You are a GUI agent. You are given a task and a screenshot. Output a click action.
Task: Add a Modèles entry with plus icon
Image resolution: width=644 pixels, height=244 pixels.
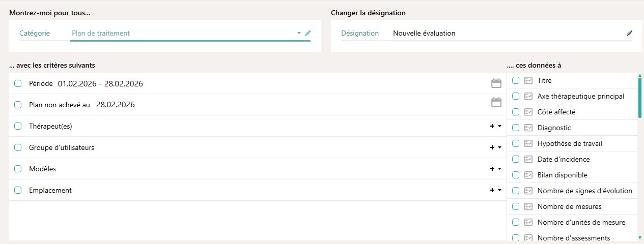[x=492, y=169]
